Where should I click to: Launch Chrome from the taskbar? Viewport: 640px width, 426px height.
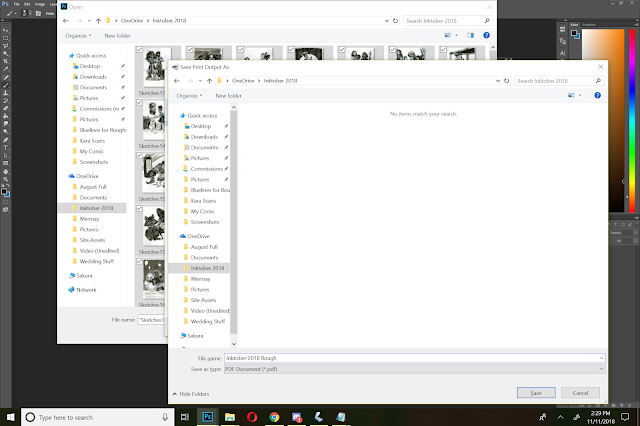pos(274,417)
